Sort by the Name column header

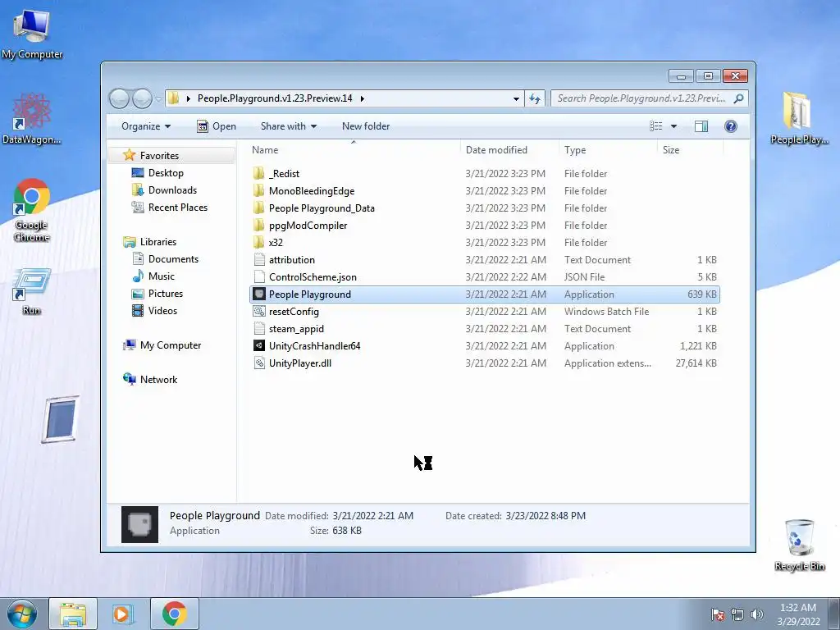(354, 150)
